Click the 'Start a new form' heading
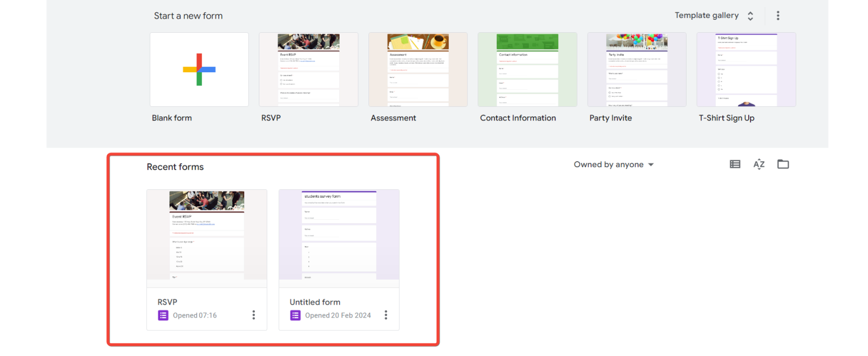 click(x=188, y=16)
